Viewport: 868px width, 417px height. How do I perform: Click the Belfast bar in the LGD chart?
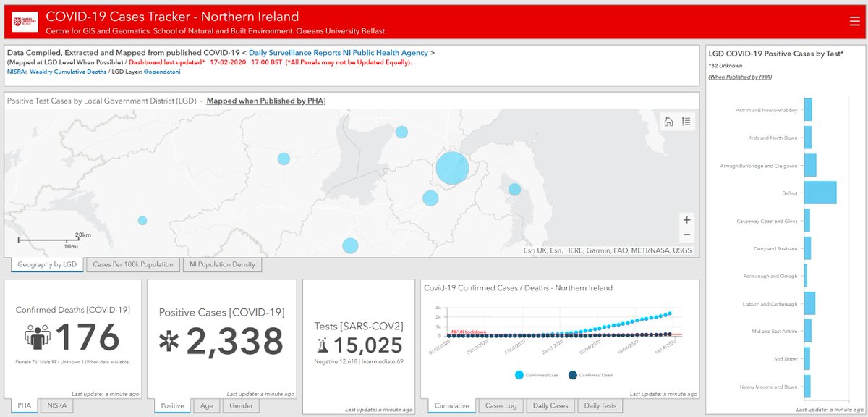point(820,193)
